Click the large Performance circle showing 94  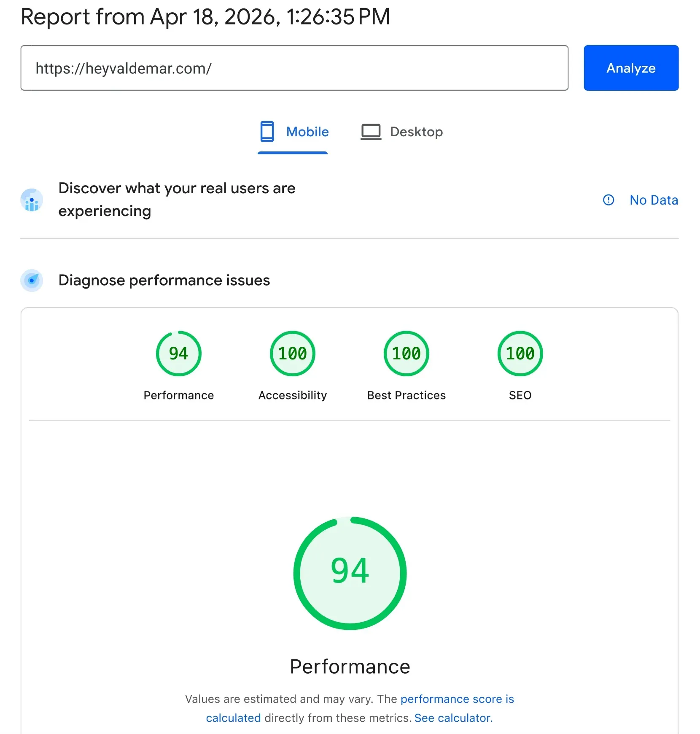350,573
